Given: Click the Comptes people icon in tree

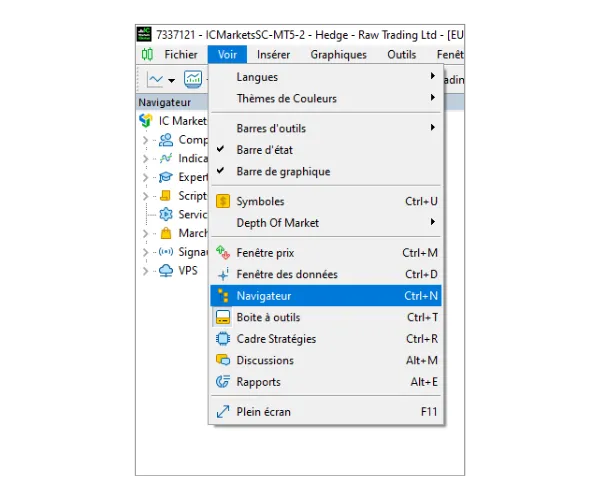Looking at the screenshot, I should pos(166,140).
